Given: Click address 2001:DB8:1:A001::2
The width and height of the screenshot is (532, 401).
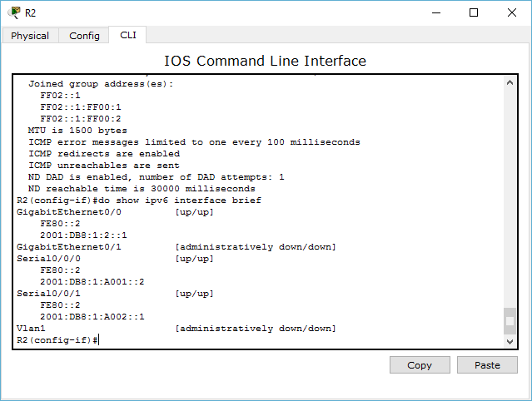Looking at the screenshot, I should click(92, 282).
